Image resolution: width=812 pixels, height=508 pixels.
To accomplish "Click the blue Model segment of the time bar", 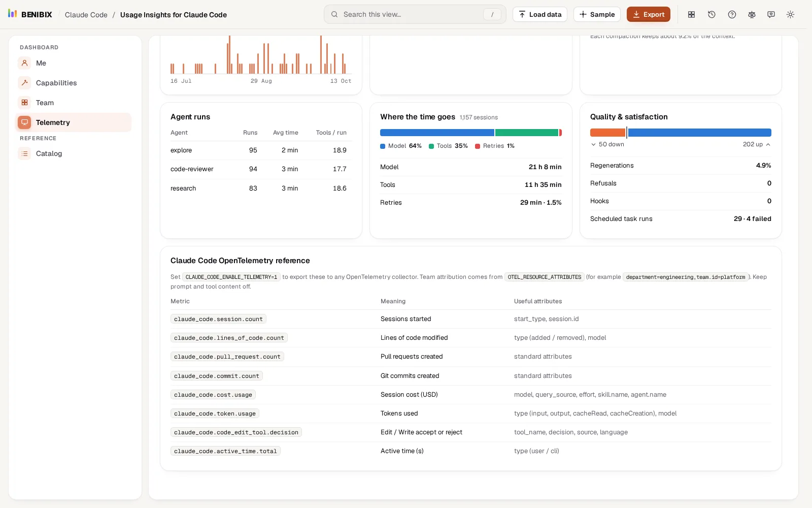I will (x=437, y=133).
